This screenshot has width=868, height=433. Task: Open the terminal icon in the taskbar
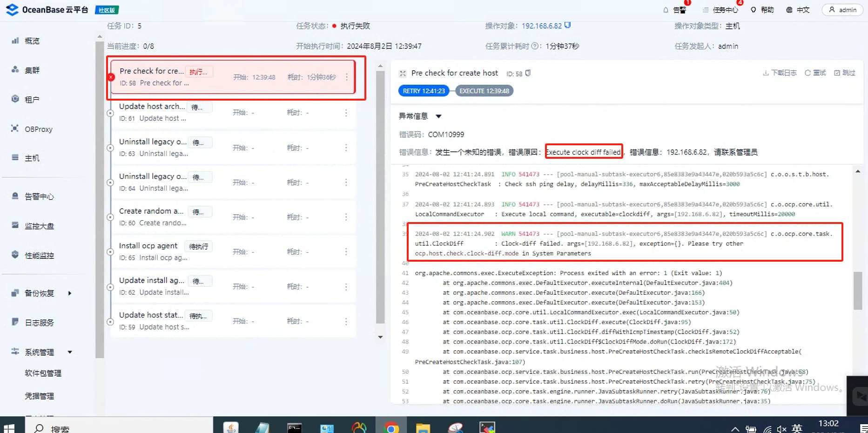294,427
